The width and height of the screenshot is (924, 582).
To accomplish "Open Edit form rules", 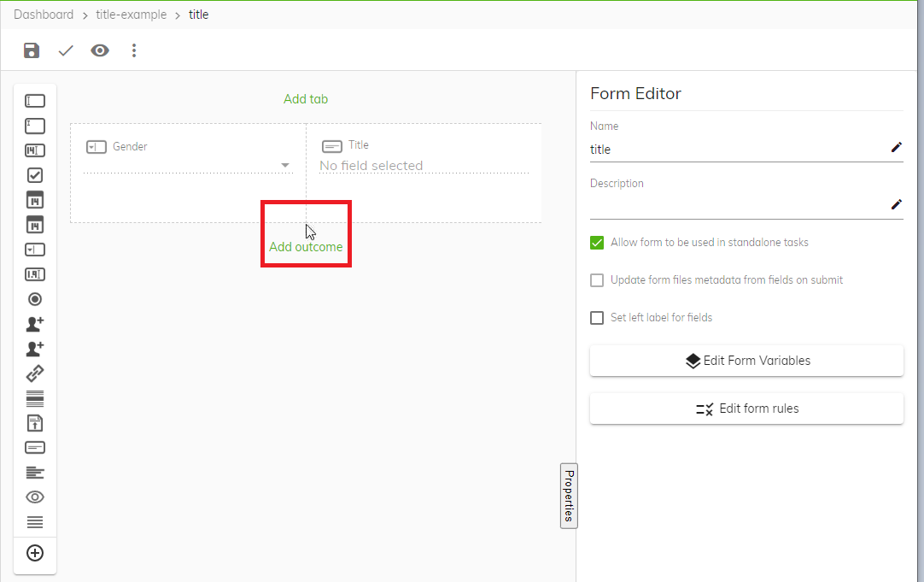I will 746,409.
